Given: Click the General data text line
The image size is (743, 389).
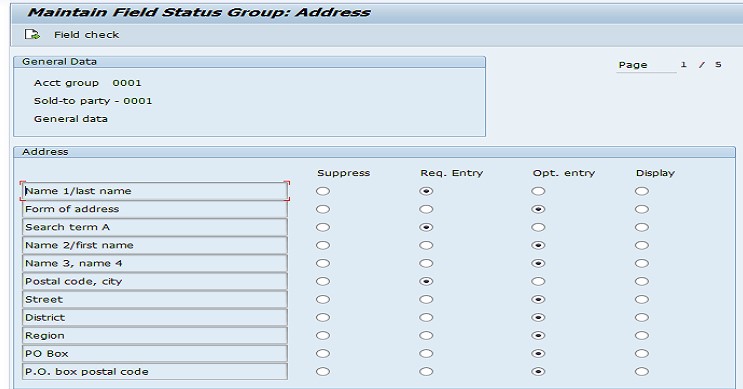Looking at the screenshot, I should point(71,119).
